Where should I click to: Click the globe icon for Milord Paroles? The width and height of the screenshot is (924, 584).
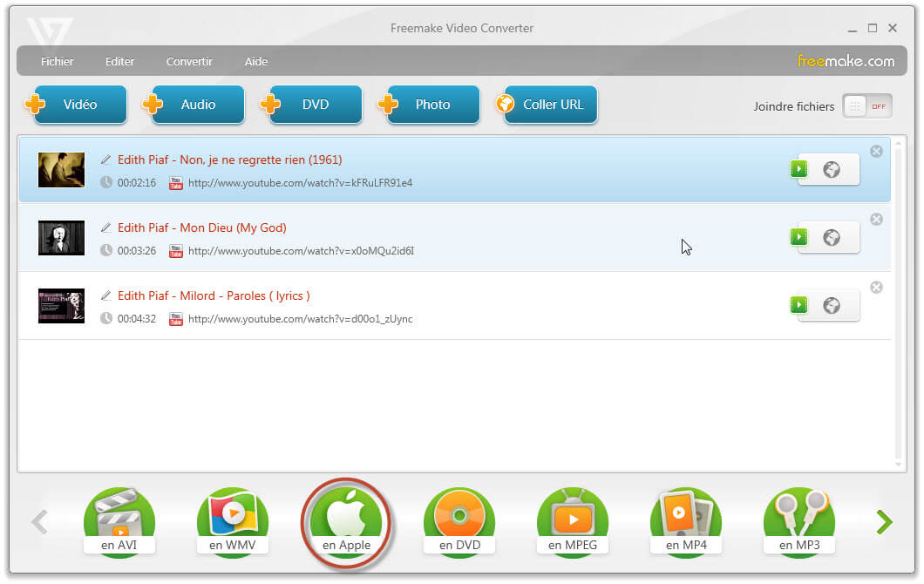832,305
